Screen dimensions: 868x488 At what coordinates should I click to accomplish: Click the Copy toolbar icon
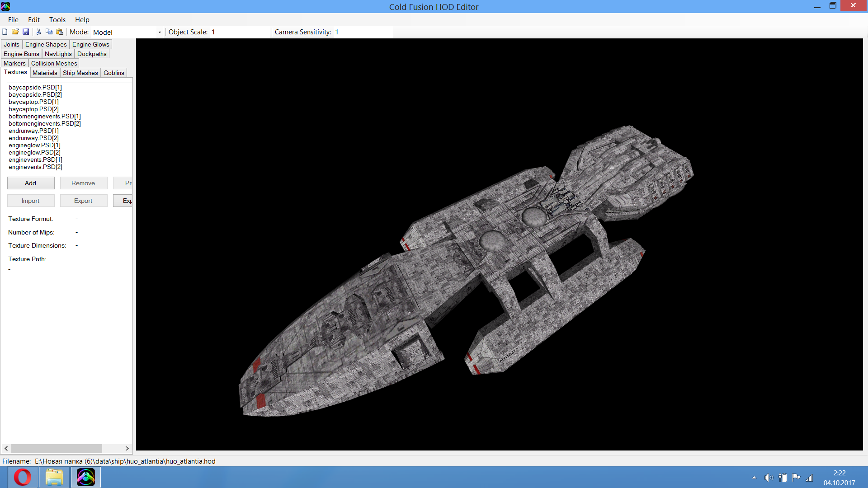click(x=49, y=32)
